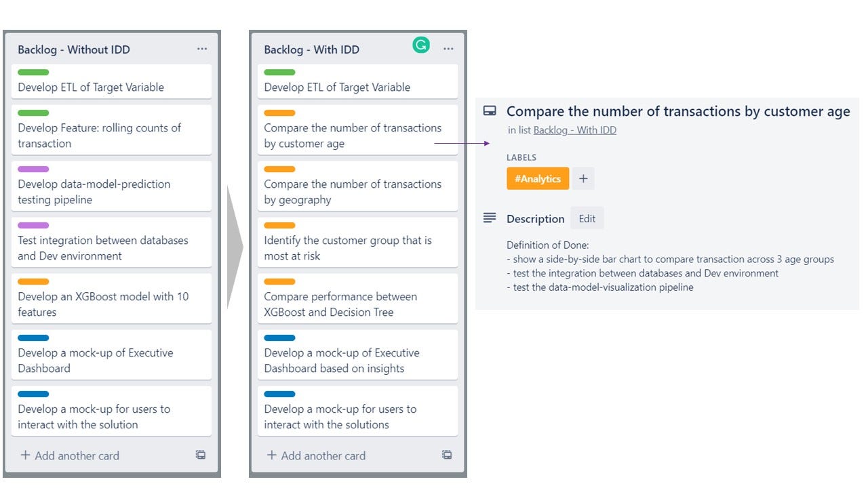Click purple label on data-model-prediction card
Viewport: 868px width, 488px height.
(33, 169)
